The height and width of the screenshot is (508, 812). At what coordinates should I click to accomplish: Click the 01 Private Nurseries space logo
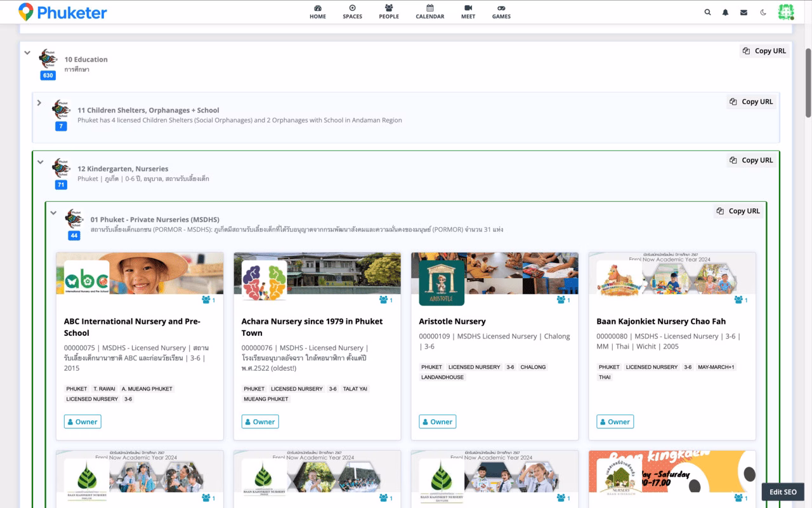click(x=74, y=218)
